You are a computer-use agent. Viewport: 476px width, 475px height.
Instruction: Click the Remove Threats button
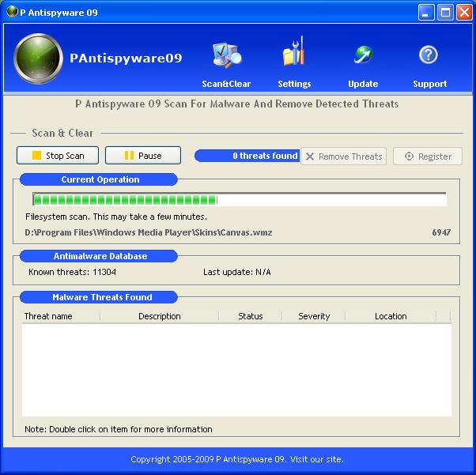[x=343, y=156]
